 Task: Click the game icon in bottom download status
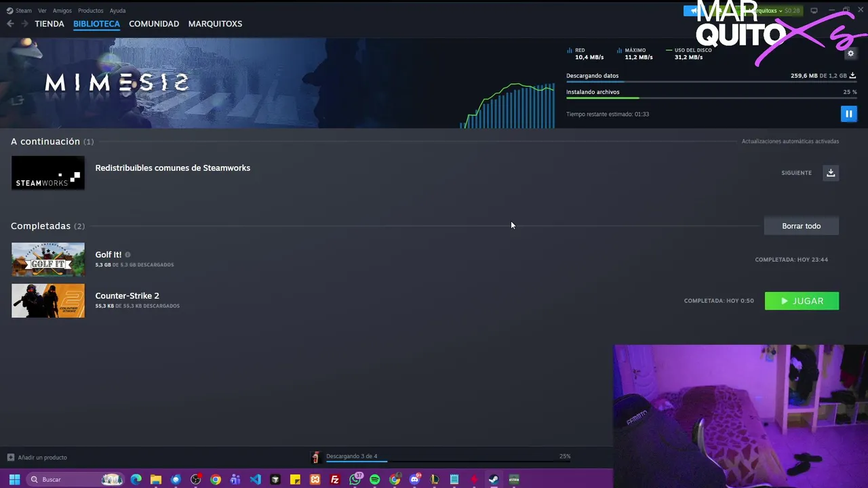click(315, 457)
